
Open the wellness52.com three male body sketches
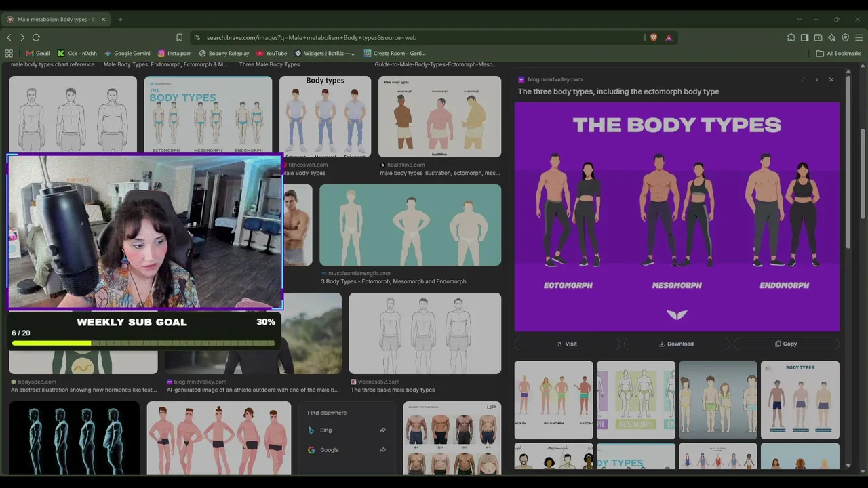[425, 333]
